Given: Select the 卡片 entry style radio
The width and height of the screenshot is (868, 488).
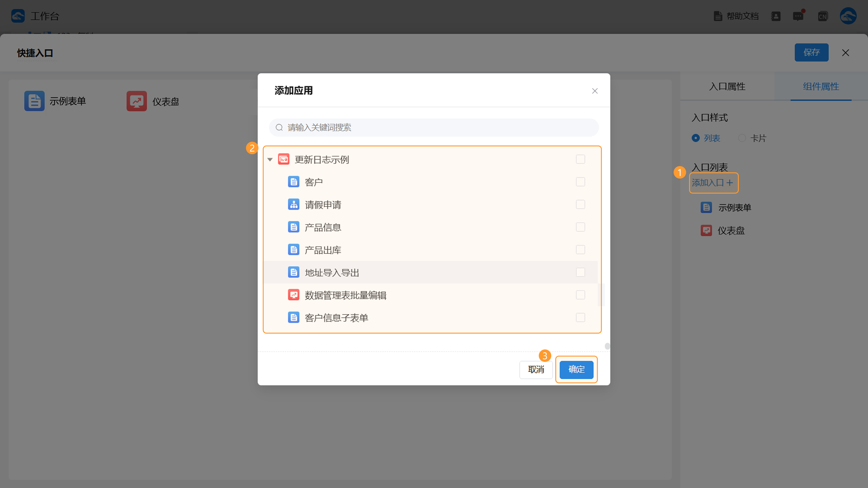Looking at the screenshot, I should point(742,138).
